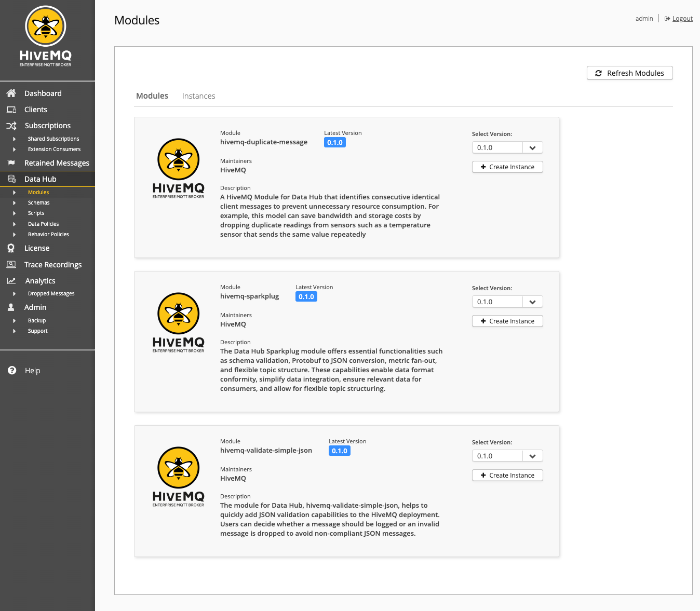Image resolution: width=700 pixels, height=611 pixels.
Task: Expand Shared Subscriptions arrow in sidebar
Action: click(x=15, y=139)
